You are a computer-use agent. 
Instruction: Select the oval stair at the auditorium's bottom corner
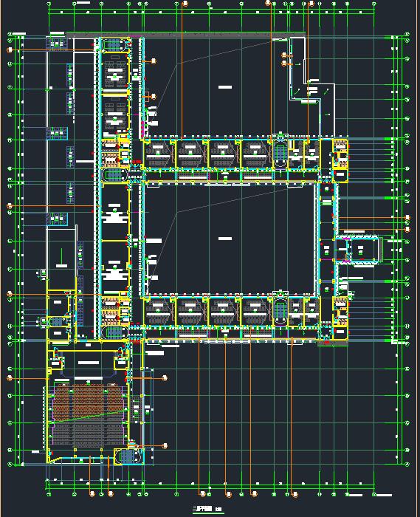pos(128,456)
